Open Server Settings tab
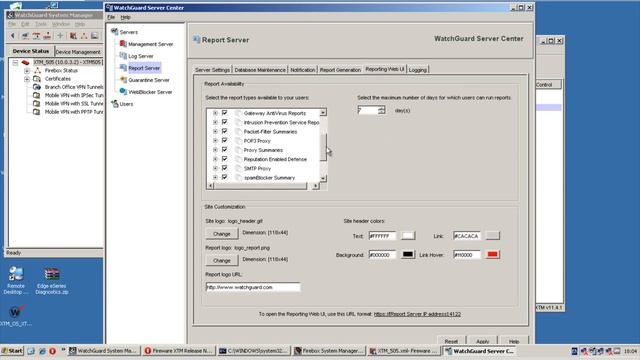 [212, 70]
